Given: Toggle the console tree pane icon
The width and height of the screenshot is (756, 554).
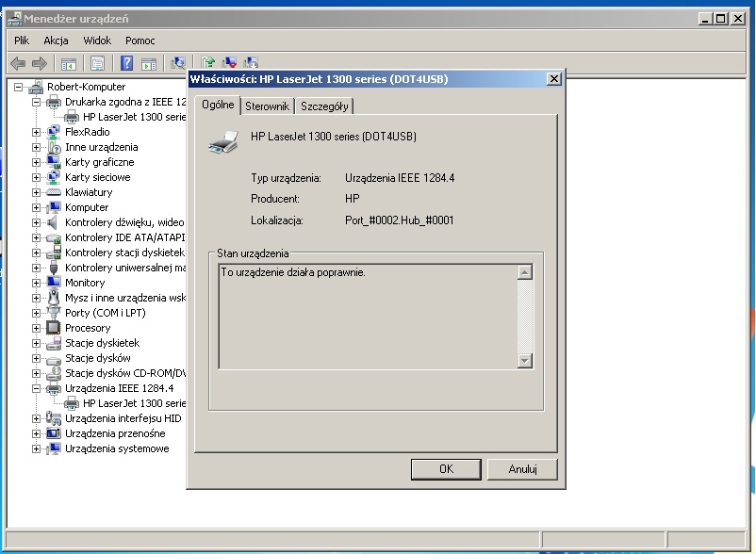Looking at the screenshot, I should point(69,63).
